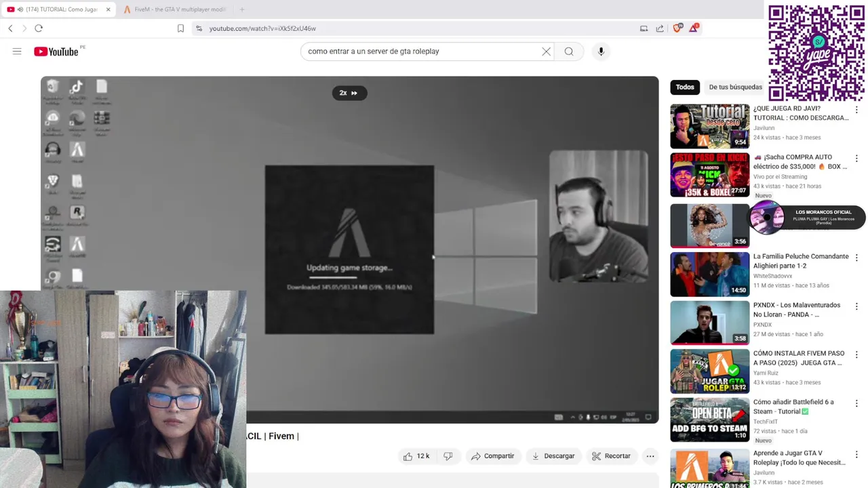Bookmark this page using the bookmark icon

click(180, 28)
